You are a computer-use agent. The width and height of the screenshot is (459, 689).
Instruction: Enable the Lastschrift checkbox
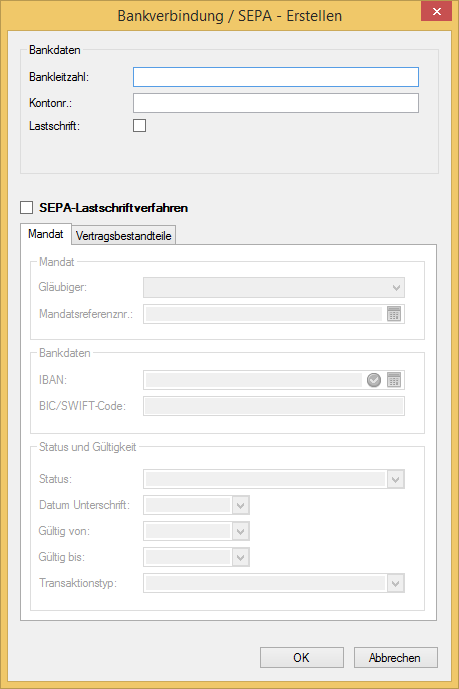click(x=140, y=126)
